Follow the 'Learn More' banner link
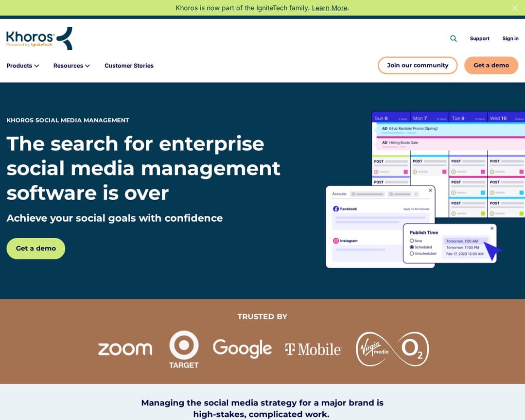This screenshot has width=525, height=420. point(329,8)
